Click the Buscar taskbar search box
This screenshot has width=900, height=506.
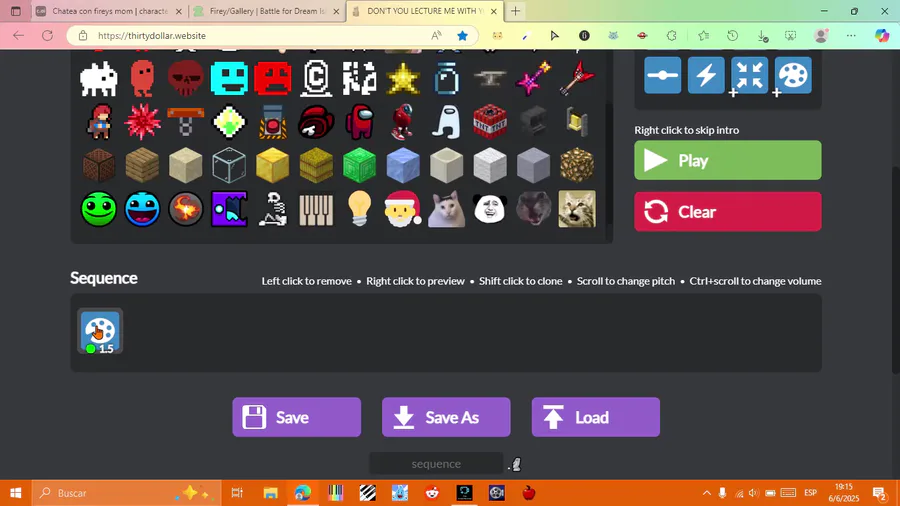pos(126,493)
